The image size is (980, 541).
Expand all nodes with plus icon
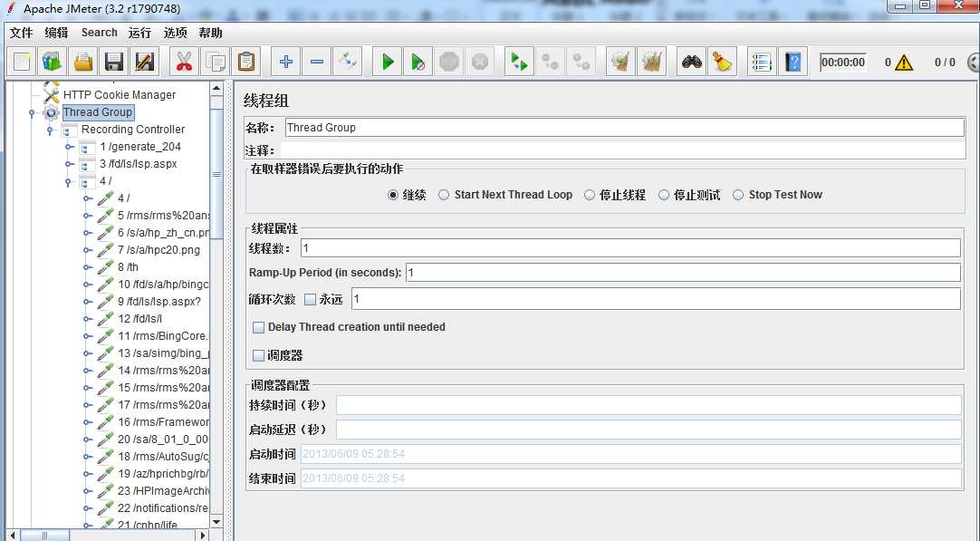(285, 62)
